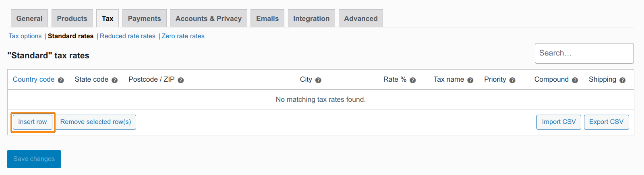This screenshot has height=175, width=644.
Task: Click help icon beside Tax name
Action: [x=470, y=80]
